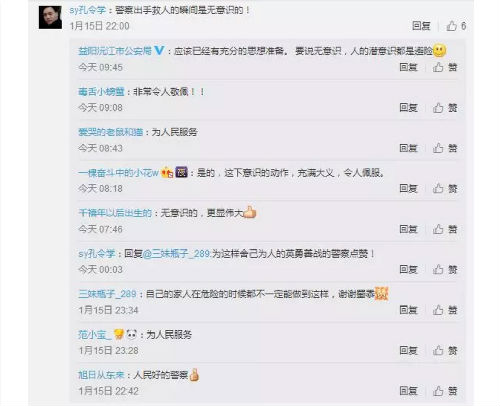Click the verified V badge icon

tap(159, 50)
